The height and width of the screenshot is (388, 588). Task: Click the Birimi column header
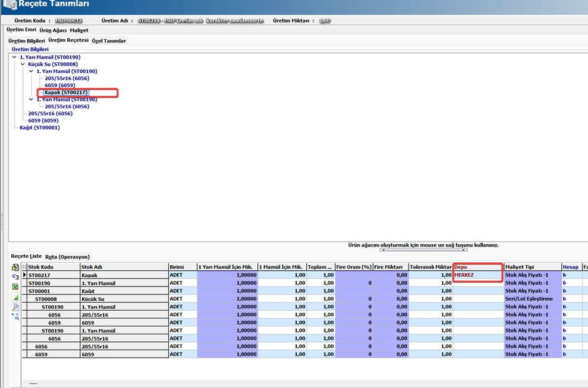point(183,267)
